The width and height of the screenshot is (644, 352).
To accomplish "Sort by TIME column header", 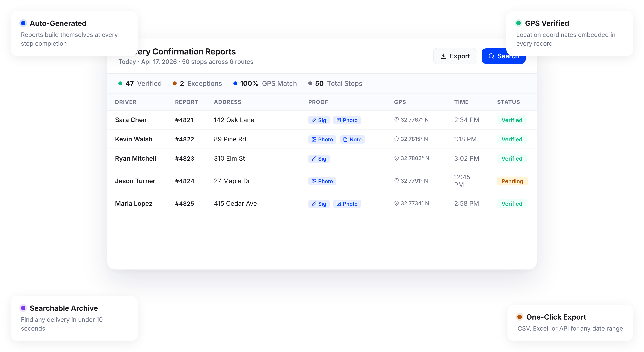I will point(461,102).
